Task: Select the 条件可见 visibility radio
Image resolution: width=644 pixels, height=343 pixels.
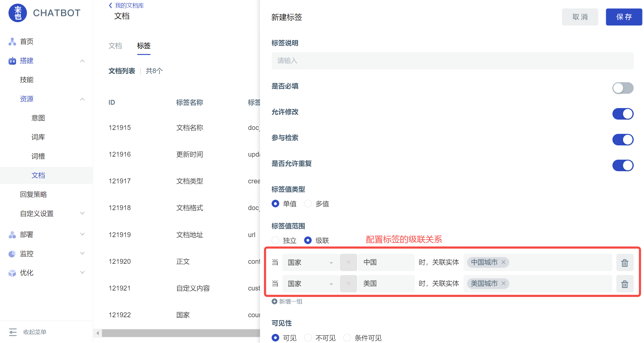Action: 347,338
